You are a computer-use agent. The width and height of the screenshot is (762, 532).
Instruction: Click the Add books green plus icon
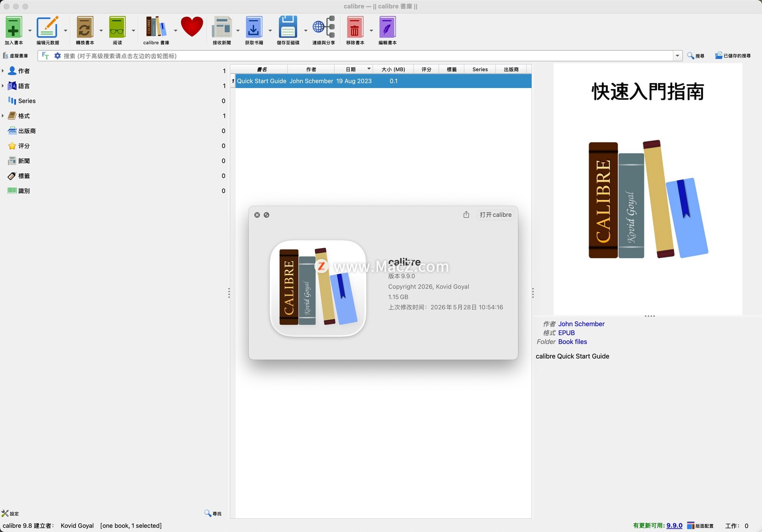(x=13, y=27)
